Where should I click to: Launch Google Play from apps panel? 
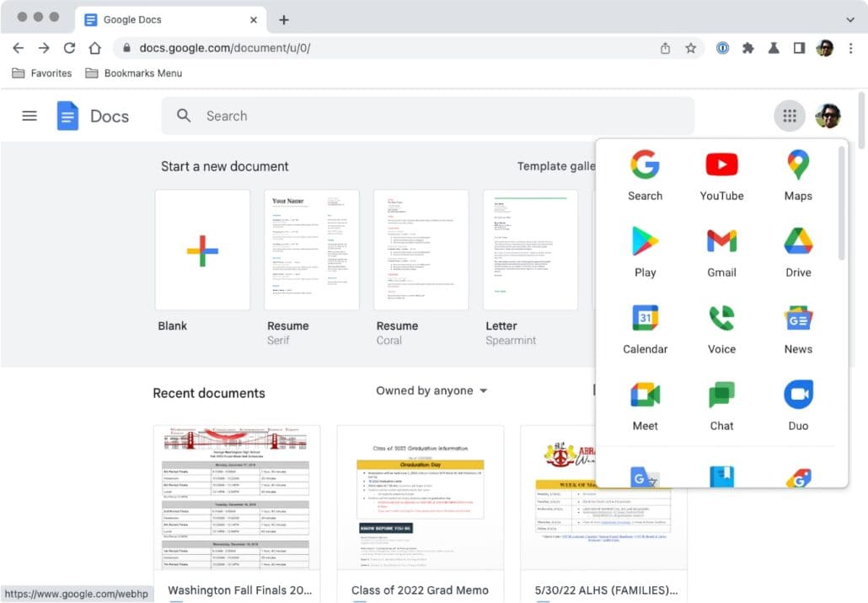pyautogui.click(x=645, y=242)
